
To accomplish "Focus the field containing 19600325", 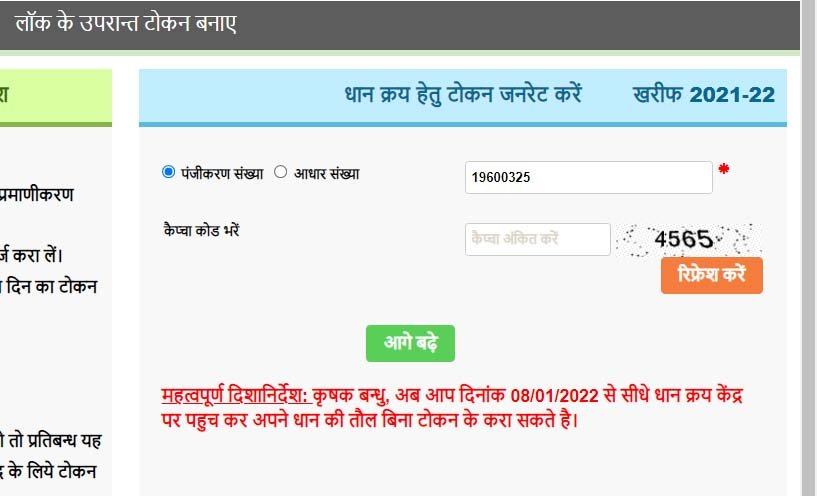I will [588, 177].
